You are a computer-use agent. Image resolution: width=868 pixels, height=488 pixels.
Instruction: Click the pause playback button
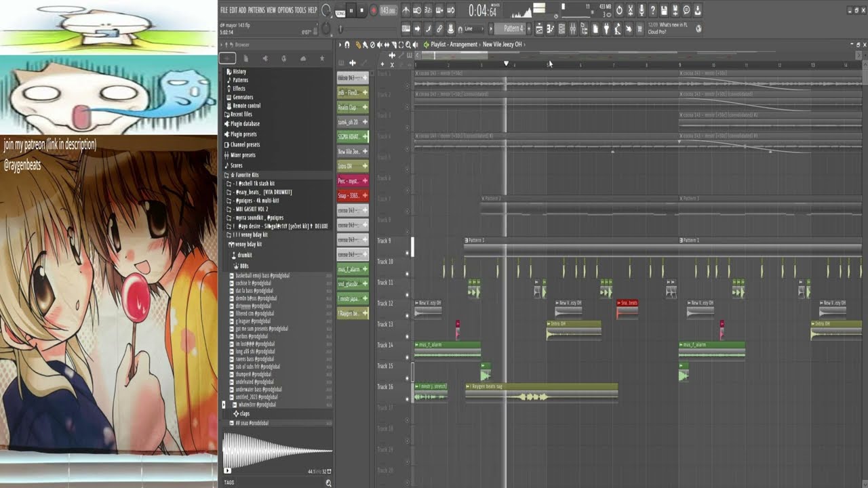pyautogui.click(x=351, y=10)
